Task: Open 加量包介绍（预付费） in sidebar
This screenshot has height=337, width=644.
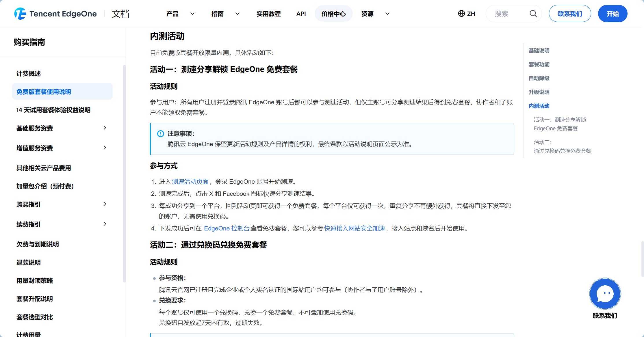Action: tap(45, 186)
